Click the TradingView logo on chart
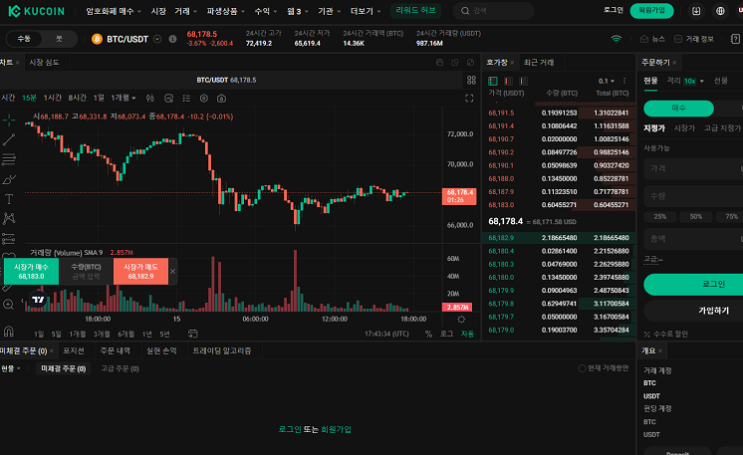743x455 pixels. 38,300
